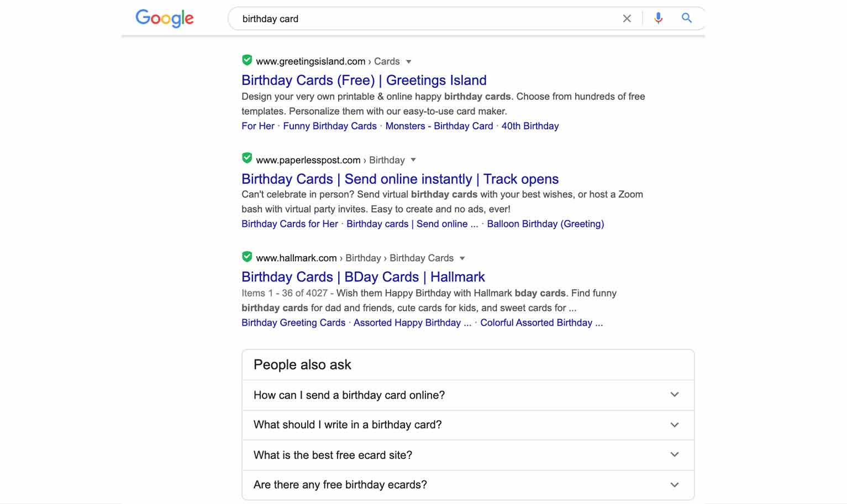Expand "How can I send a birthday card online?"
This screenshot has height=504, width=847.
tap(468, 395)
